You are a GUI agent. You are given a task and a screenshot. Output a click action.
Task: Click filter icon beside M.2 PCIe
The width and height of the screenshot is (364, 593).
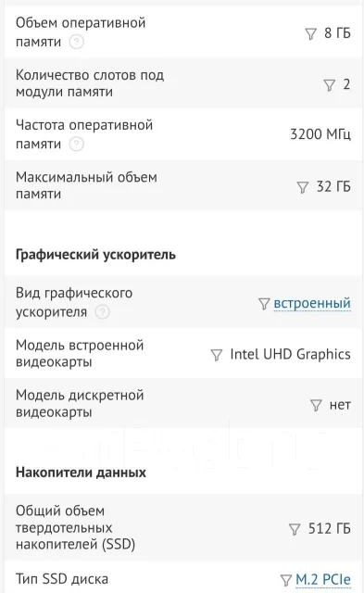(286, 580)
